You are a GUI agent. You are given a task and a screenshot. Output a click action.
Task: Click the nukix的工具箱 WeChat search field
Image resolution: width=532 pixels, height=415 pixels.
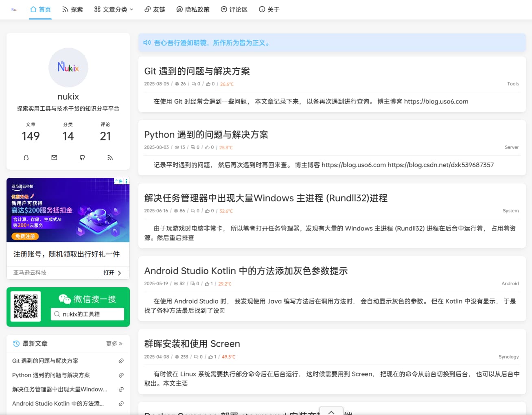[88, 314]
